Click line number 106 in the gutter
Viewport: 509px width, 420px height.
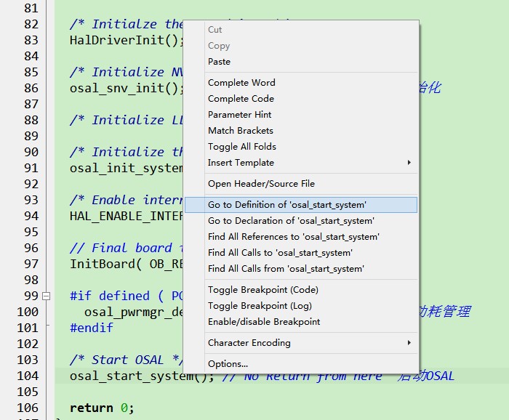(28, 408)
